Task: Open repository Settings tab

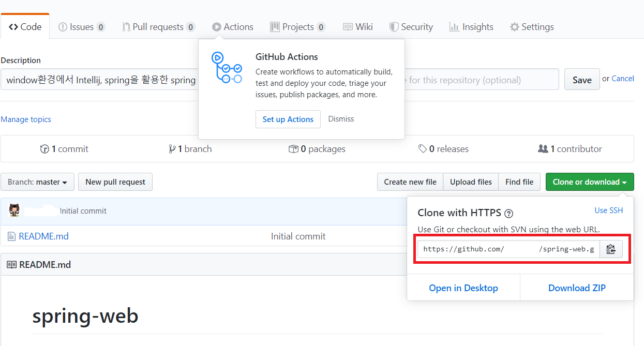Action: point(532,27)
